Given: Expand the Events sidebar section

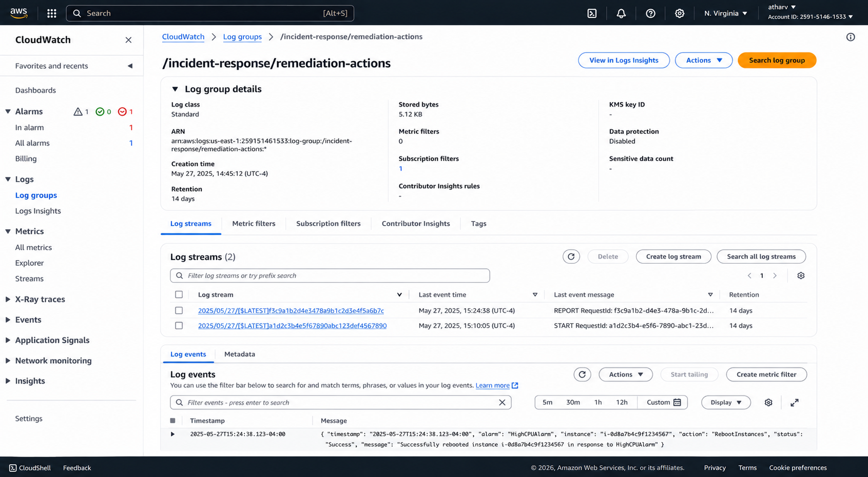Looking at the screenshot, I should 8,320.
